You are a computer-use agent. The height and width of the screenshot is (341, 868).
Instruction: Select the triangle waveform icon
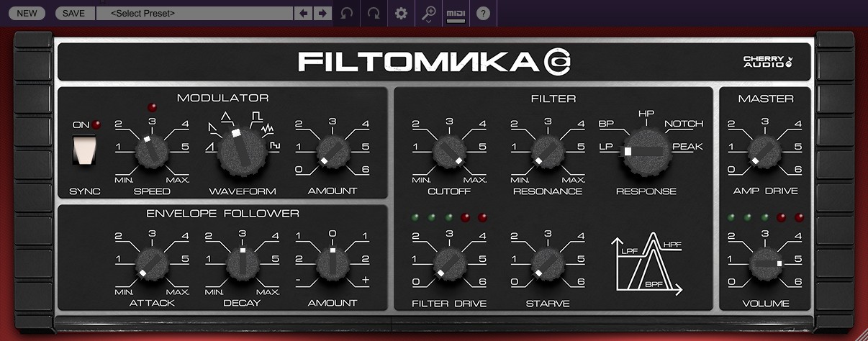tap(227, 115)
